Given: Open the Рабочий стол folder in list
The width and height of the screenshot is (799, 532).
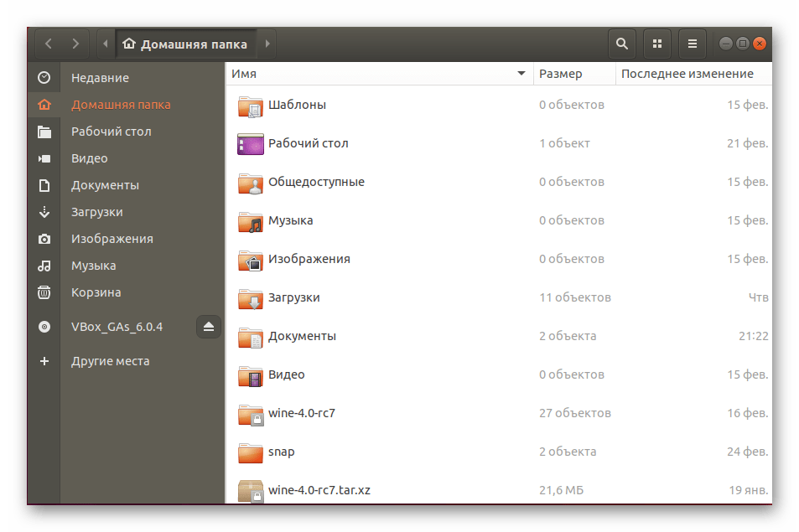Looking at the screenshot, I should point(308,143).
